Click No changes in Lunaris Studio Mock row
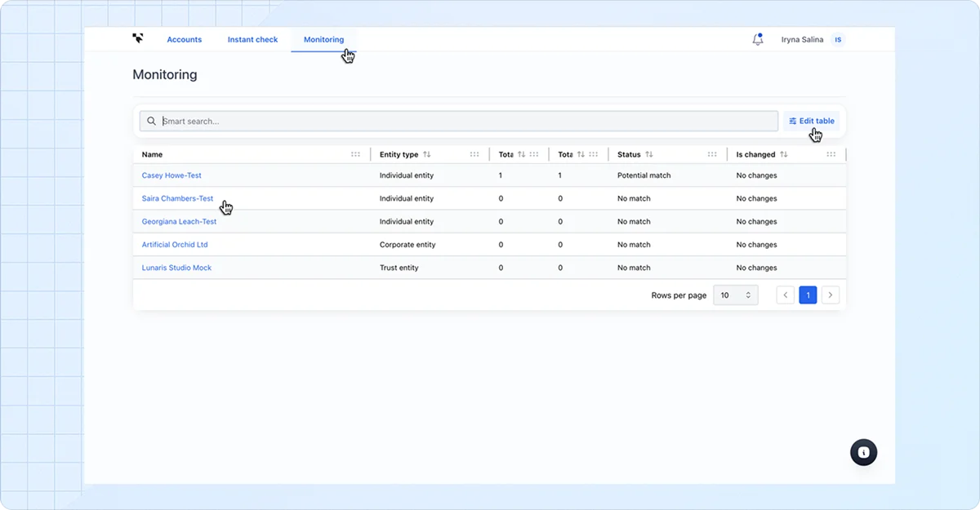This screenshot has height=510, width=980. coord(756,268)
